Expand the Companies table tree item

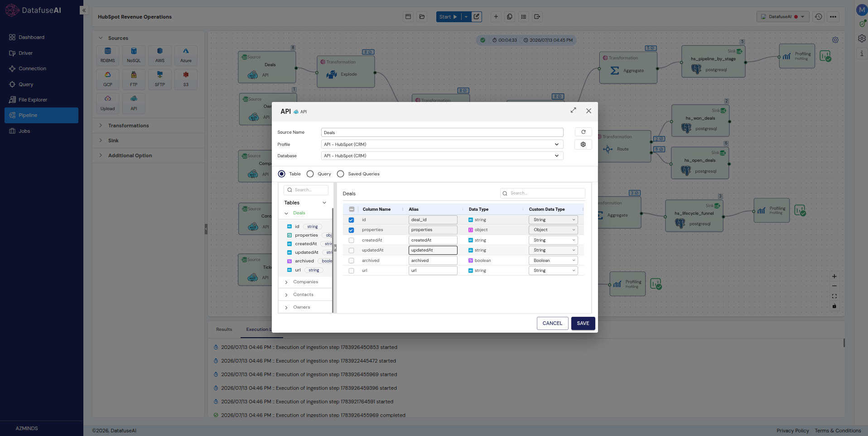[x=286, y=282]
